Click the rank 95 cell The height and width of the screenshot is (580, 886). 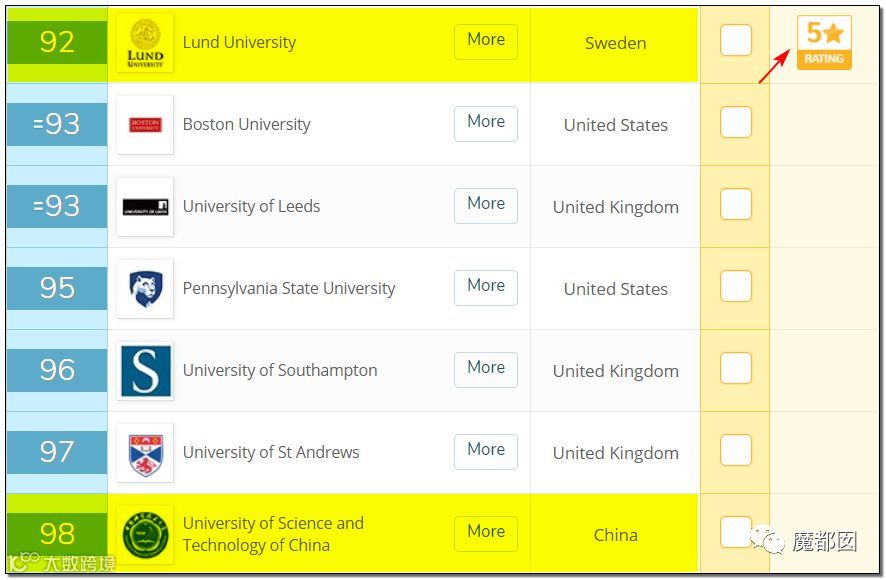pyautogui.click(x=57, y=288)
